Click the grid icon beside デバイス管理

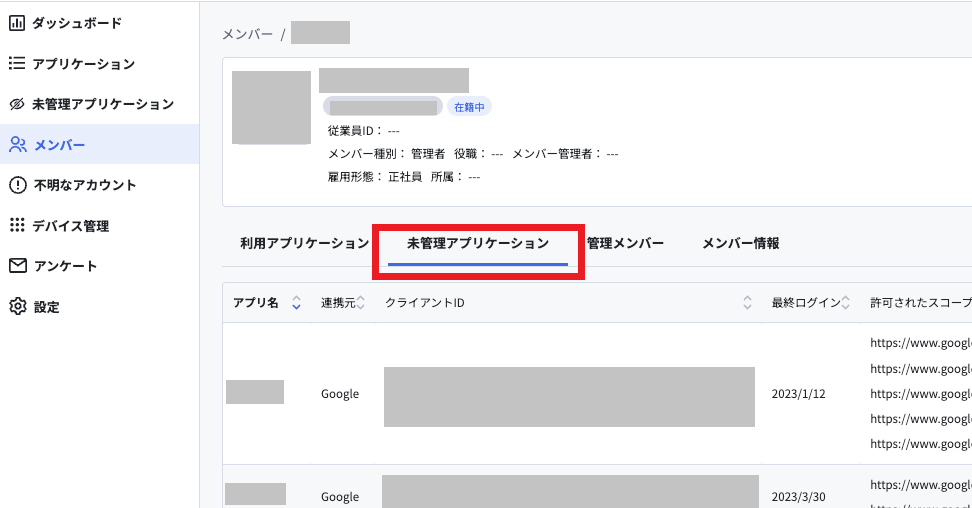(x=17, y=225)
